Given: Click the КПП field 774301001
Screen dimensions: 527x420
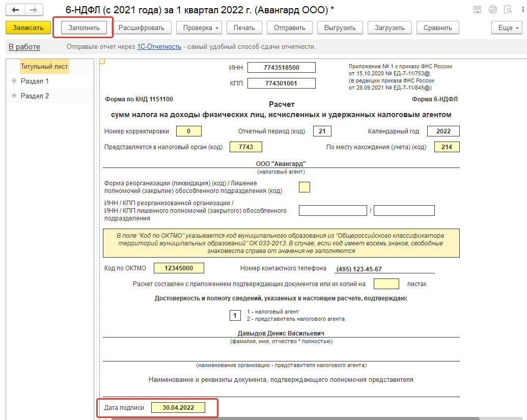Looking at the screenshot, I should point(281,83).
